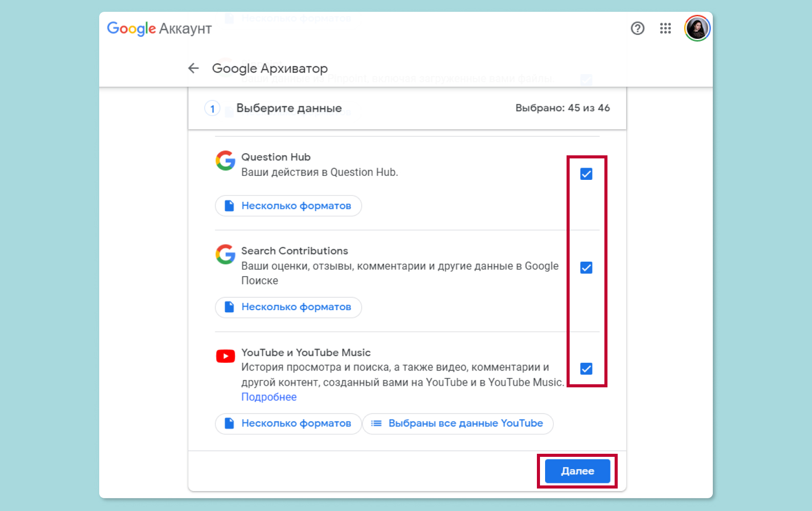The width and height of the screenshot is (812, 511).
Task: Click the Далее button
Action: coord(577,471)
